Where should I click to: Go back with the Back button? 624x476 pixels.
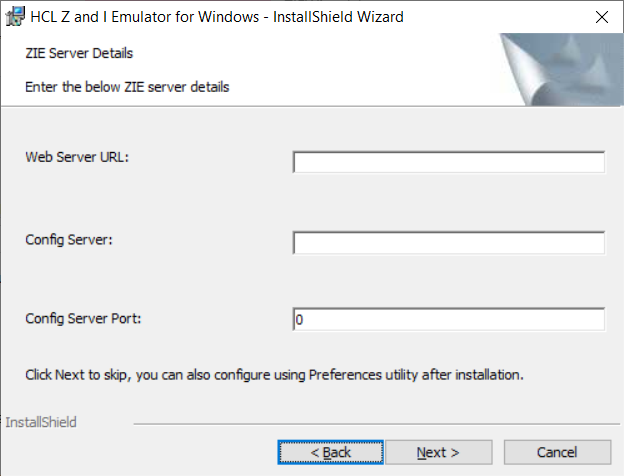330,452
